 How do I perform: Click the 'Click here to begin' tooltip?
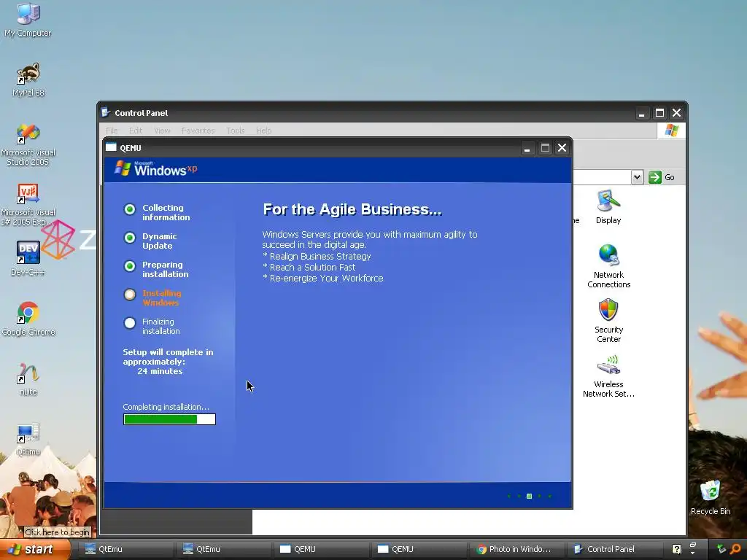click(57, 532)
